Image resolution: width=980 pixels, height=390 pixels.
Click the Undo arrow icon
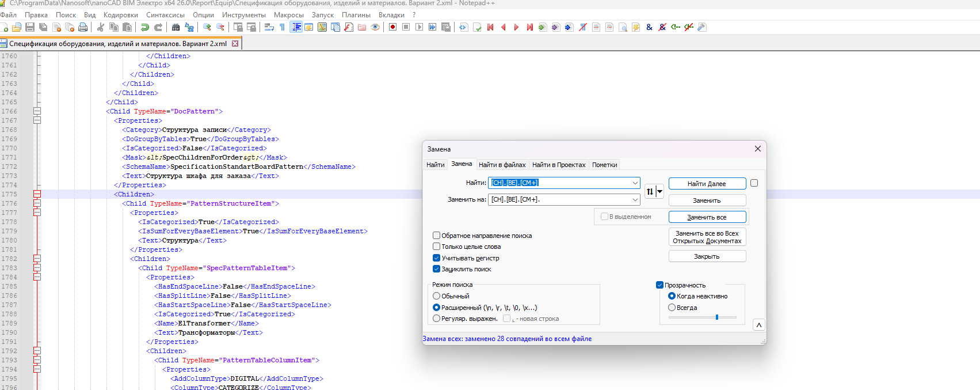tap(145, 27)
